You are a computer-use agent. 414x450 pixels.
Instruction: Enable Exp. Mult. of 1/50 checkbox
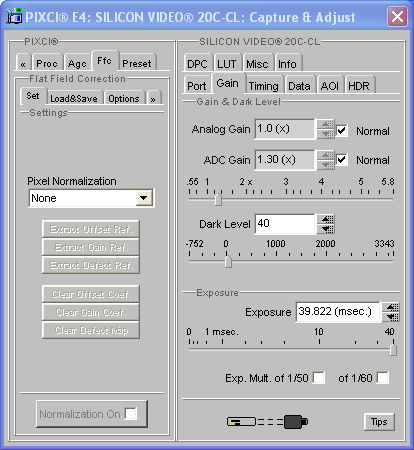click(x=319, y=378)
